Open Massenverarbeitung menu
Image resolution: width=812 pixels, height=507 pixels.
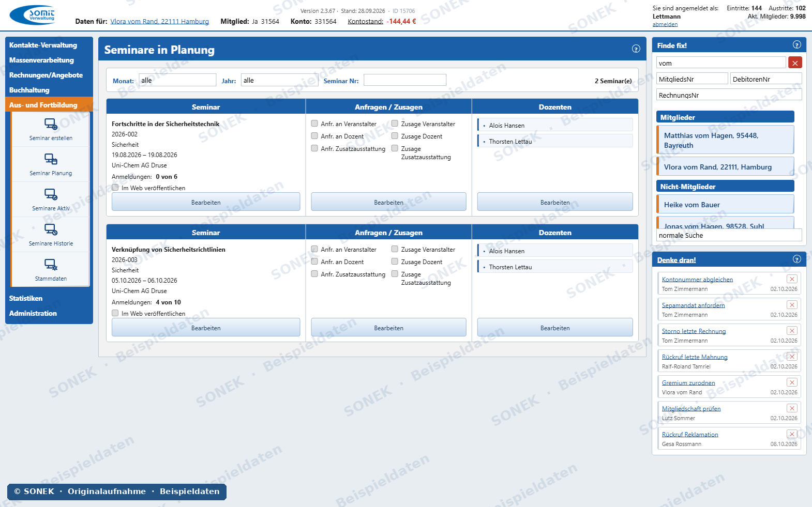point(41,60)
